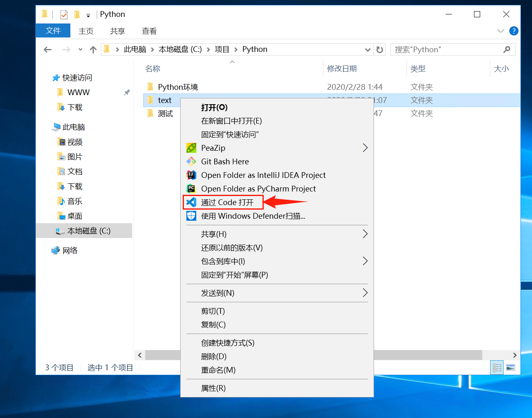Open the Help question mark button

click(x=513, y=31)
